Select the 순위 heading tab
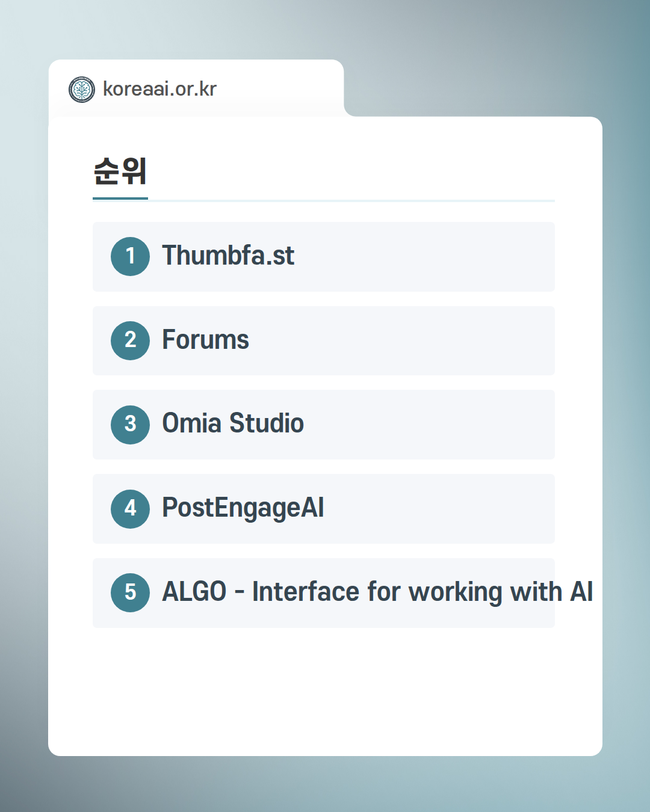The height and width of the screenshot is (812, 650). coord(120,171)
